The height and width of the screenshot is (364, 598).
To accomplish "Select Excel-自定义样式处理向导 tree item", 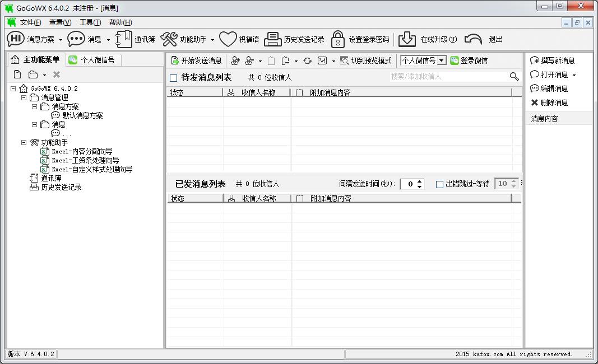I will coord(92,169).
